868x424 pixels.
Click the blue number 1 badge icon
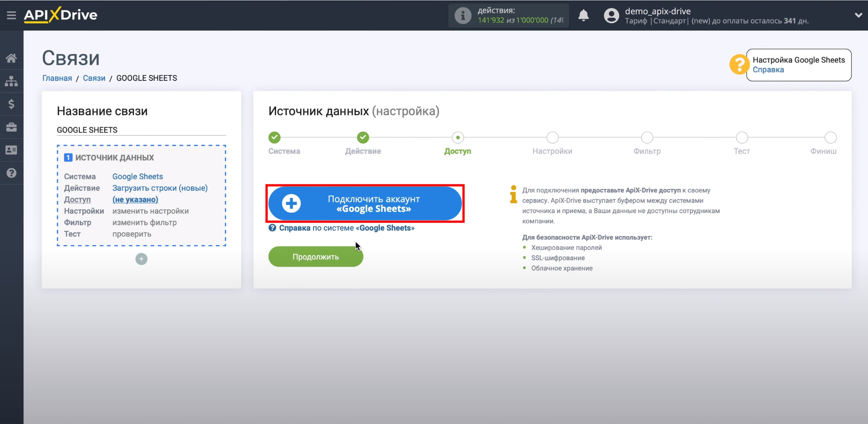(68, 158)
